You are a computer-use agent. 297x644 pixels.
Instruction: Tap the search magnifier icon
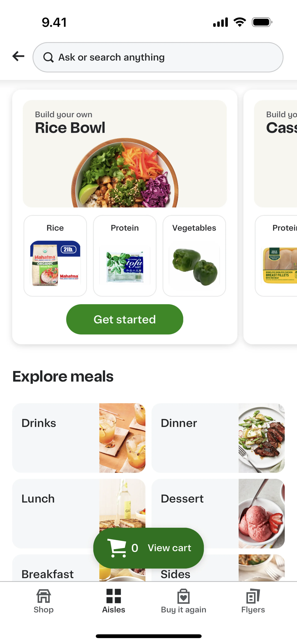pos(48,58)
